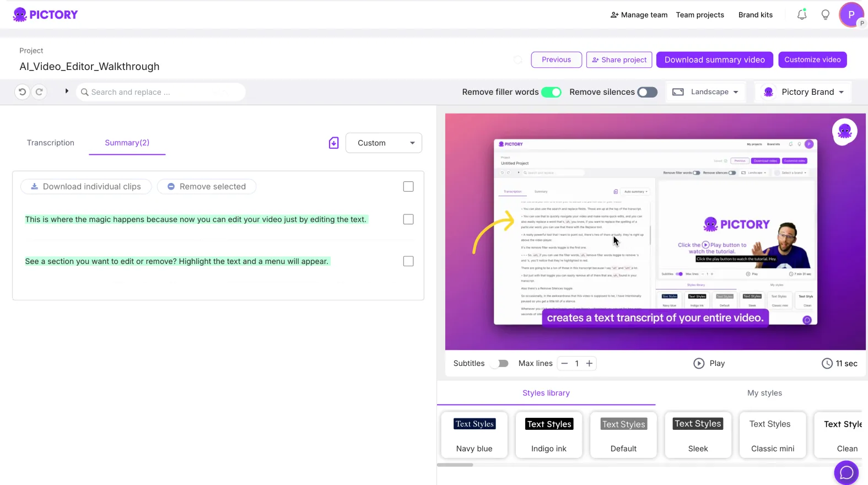
Task: Open the My styles tab
Action: tap(764, 393)
